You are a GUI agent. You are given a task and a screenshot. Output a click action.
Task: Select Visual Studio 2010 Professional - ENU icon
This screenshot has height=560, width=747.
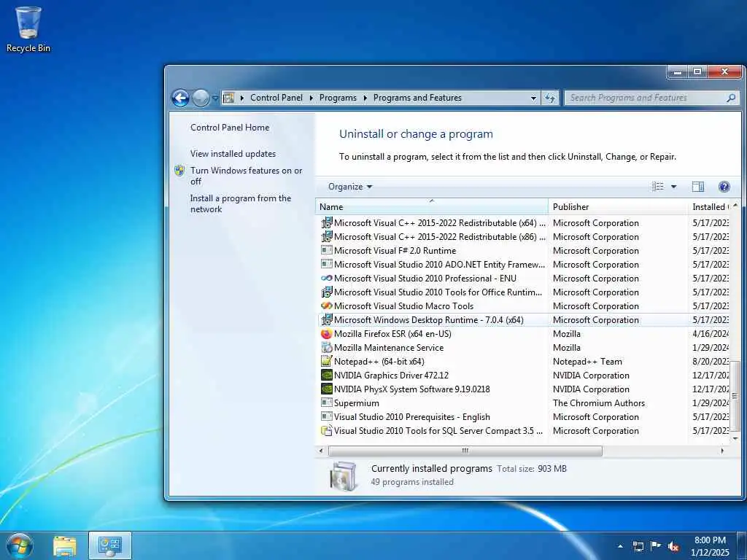(x=326, y=278)
